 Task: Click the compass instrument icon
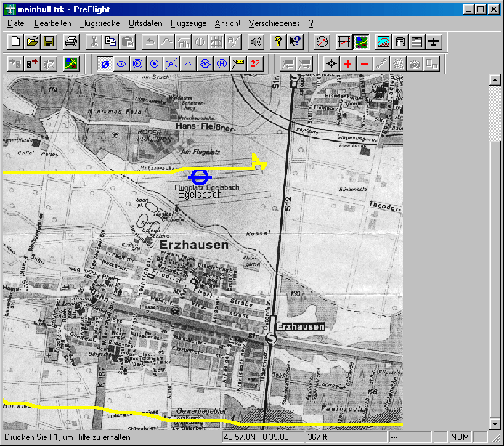coord(323,41)
